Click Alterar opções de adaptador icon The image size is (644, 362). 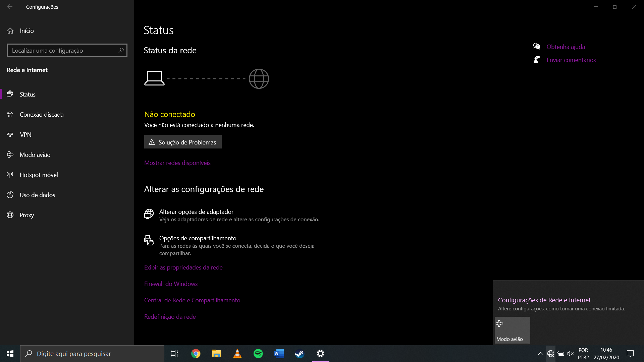pyautogui.click(x=149, y=214)
